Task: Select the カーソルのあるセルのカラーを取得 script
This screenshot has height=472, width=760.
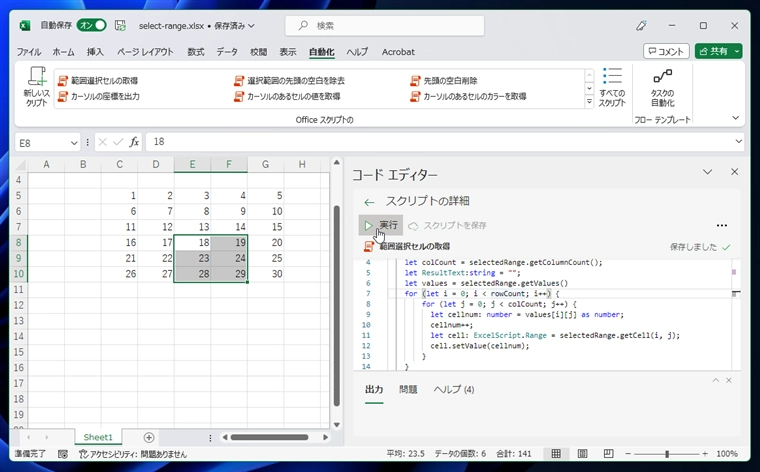Action: pos(469,96)
